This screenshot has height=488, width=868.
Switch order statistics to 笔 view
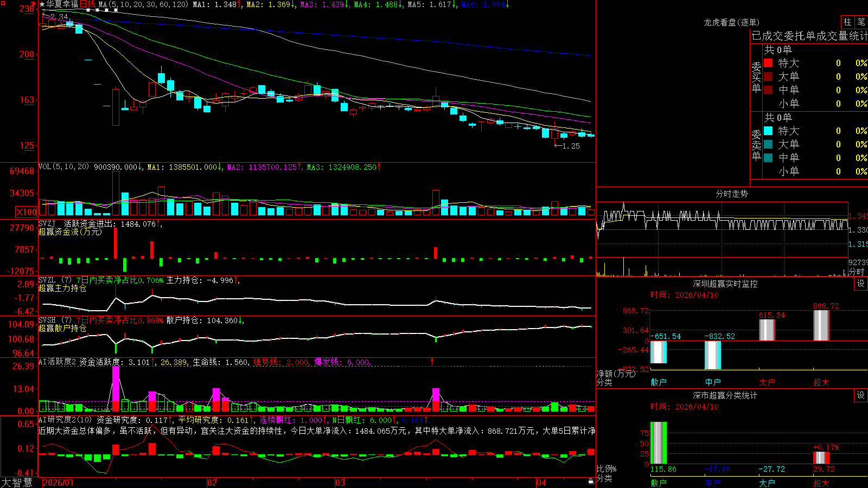861,22
